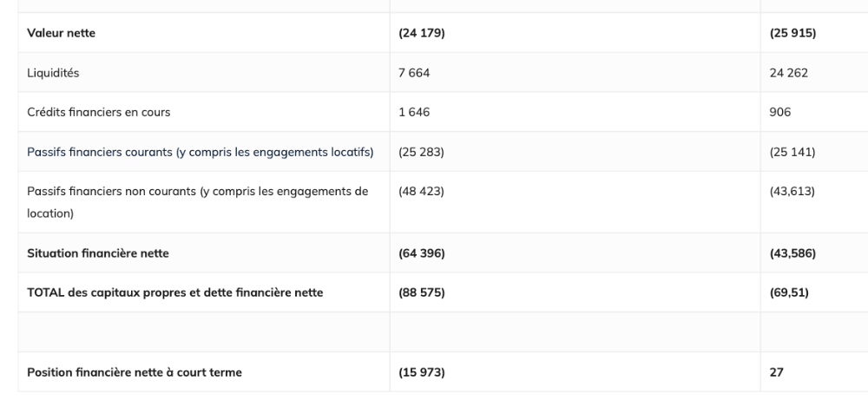Image resolution: width=868 pixels, height=400 pixels.
Task: Click the Crédits financiers en cours label
Action: (97, 113)
